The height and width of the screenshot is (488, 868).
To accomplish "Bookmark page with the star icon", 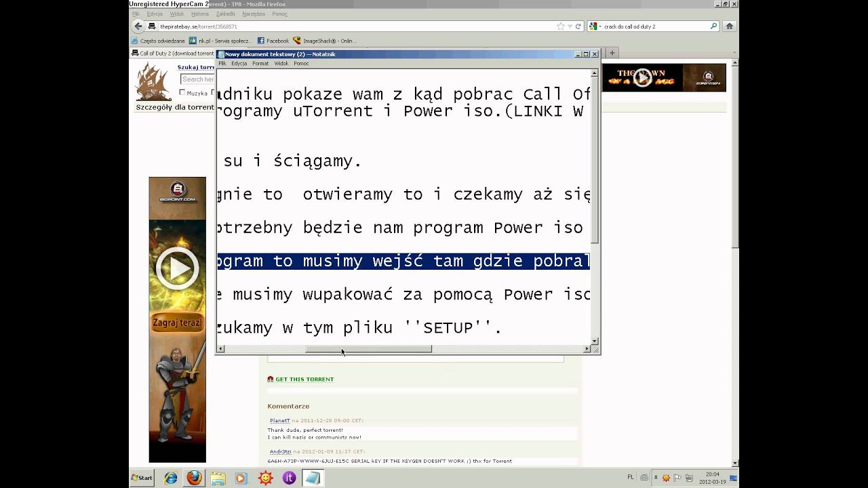I will tap(560, 26).
